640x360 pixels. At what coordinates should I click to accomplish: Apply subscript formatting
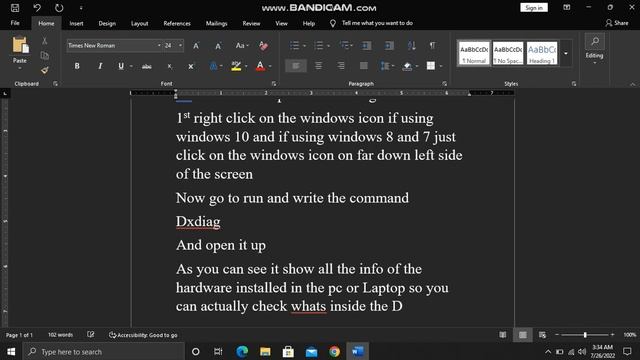169,66
